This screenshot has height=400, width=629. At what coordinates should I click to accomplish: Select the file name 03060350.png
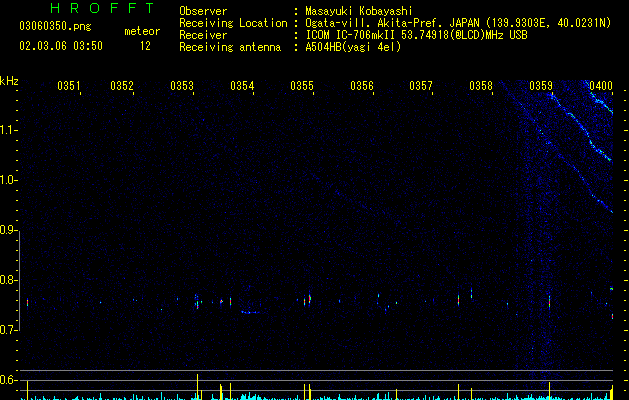pyautogui.click(x=55, y=26)
